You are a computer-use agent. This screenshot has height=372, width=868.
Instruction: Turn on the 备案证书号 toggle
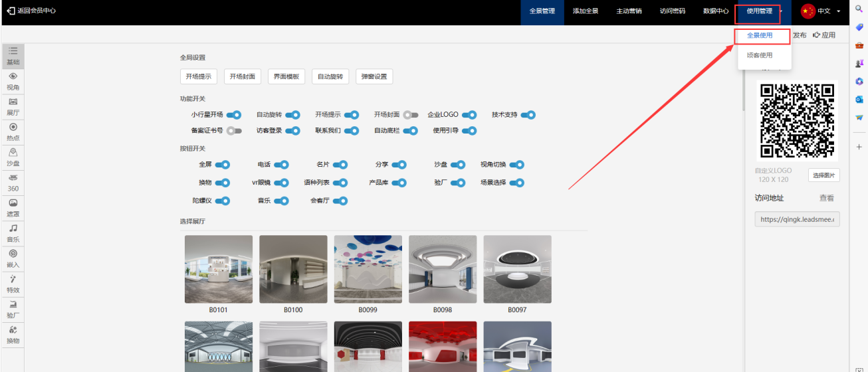tap(233, 131)
